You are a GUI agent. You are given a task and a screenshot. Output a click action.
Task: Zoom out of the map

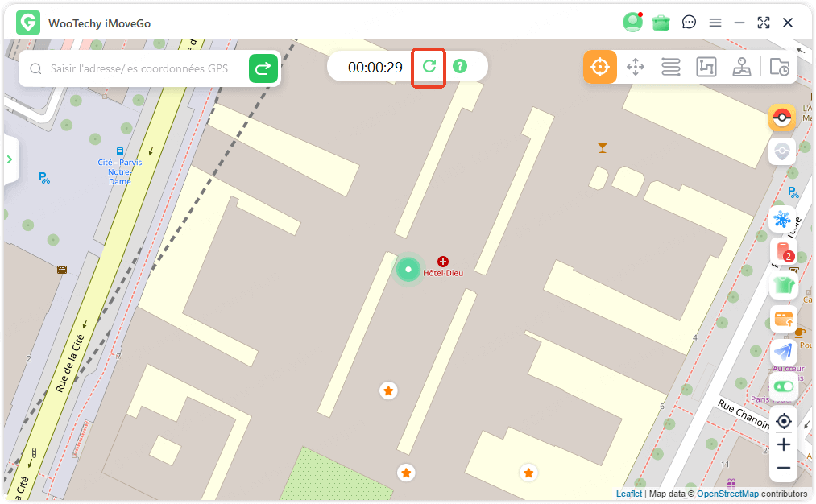[783, 468]
